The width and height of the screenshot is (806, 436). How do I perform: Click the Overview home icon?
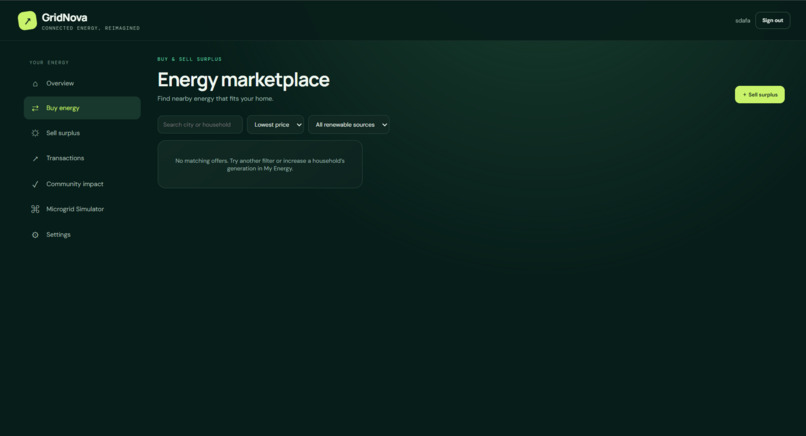[35, 84]
